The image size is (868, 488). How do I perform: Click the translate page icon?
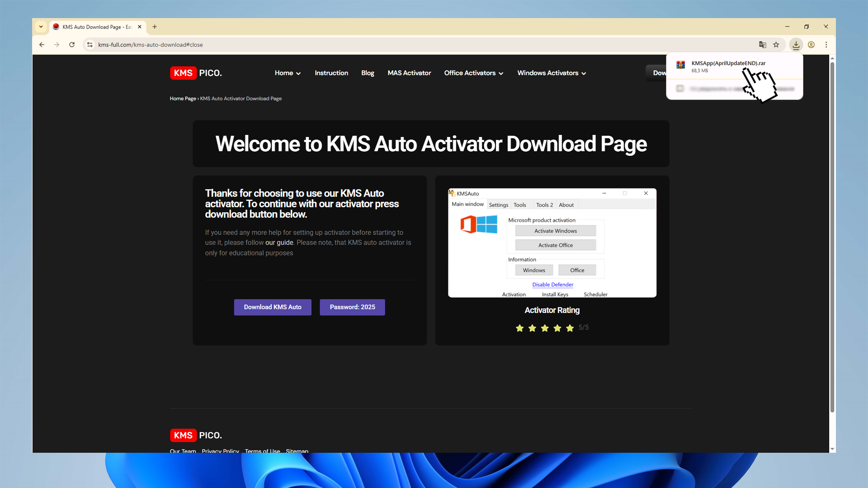pyautogui.click(x=762, y=45)
